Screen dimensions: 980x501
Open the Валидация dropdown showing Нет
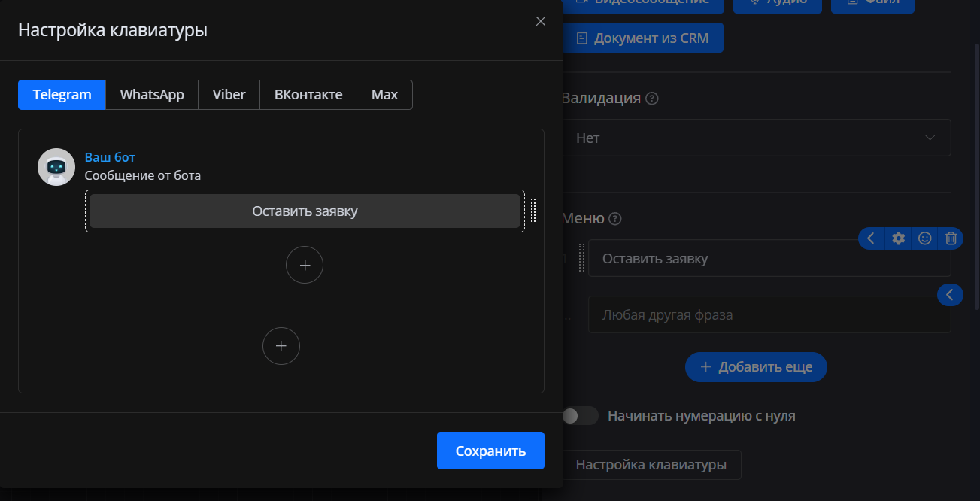tap(756, 138)
